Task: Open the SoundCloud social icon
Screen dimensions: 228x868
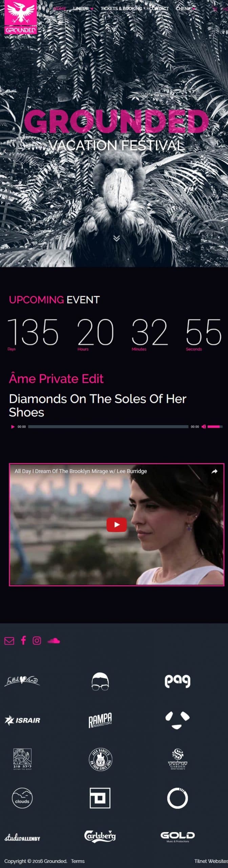Action: 54,640
